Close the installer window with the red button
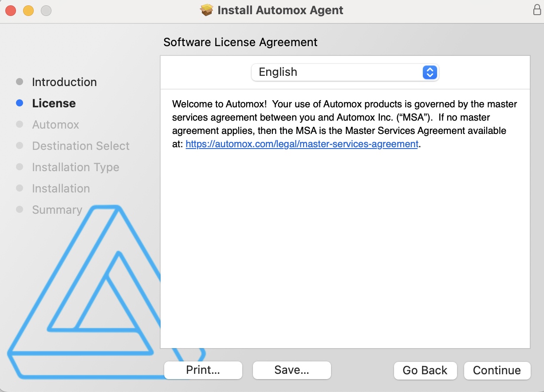544x392 pixels. point(11,10)
